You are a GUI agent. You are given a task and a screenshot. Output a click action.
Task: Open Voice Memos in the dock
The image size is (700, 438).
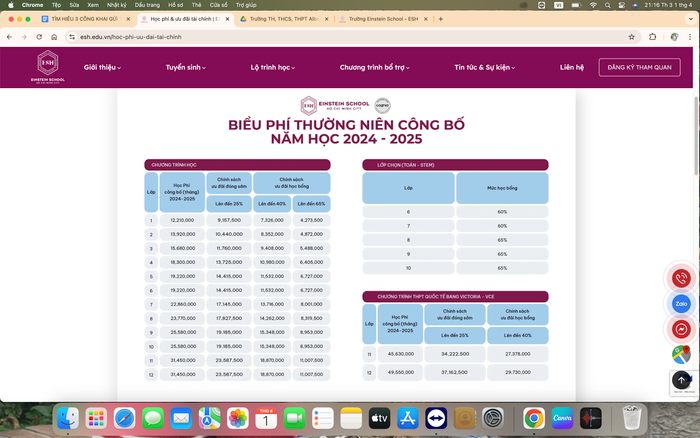click(x=591, y=419)
